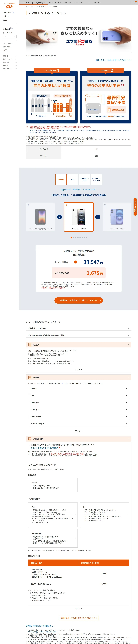Click chevron on 端末内部・機能 card
This screenshot has width=138, height=644.
coord(75,538)
